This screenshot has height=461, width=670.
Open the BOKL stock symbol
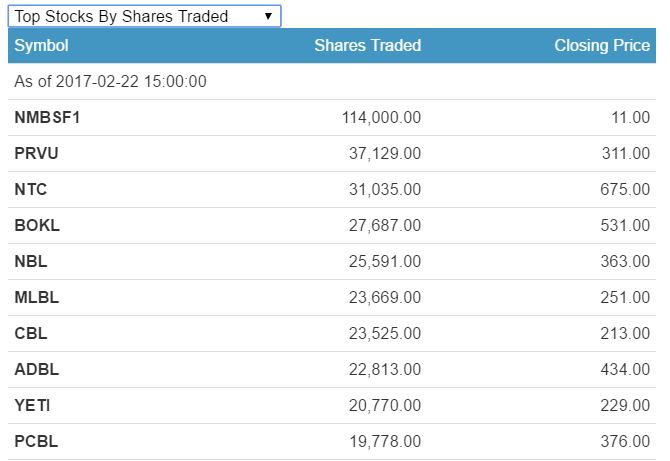coord(37,226)
